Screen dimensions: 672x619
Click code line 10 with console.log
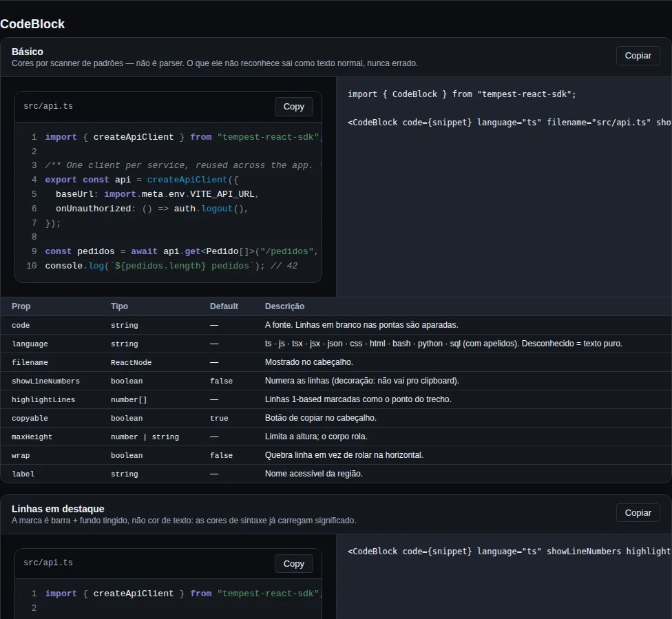tap(171, 266)
